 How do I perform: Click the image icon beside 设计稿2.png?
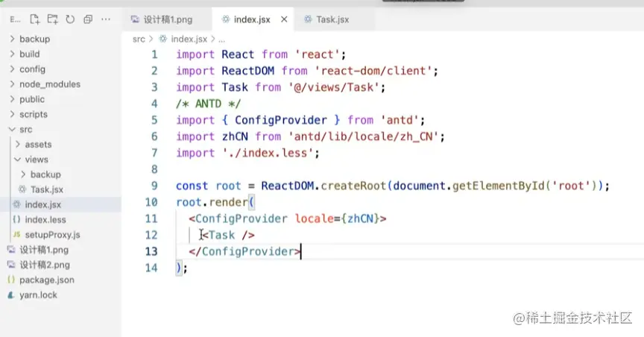tap(11, 265)
